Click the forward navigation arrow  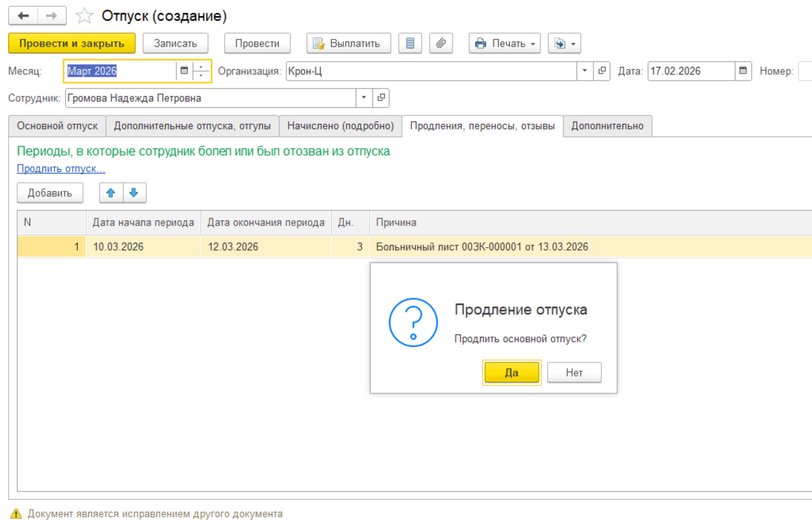52,16
